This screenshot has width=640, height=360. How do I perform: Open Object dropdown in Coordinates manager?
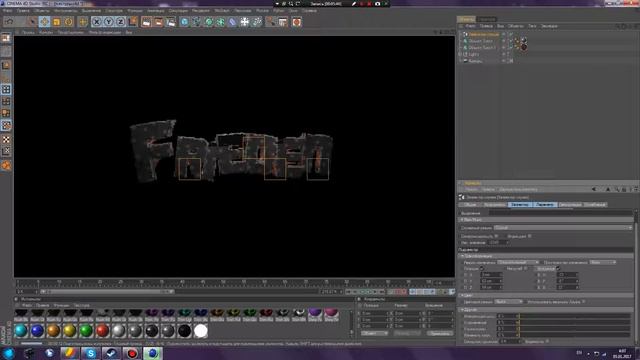point(374,333)
